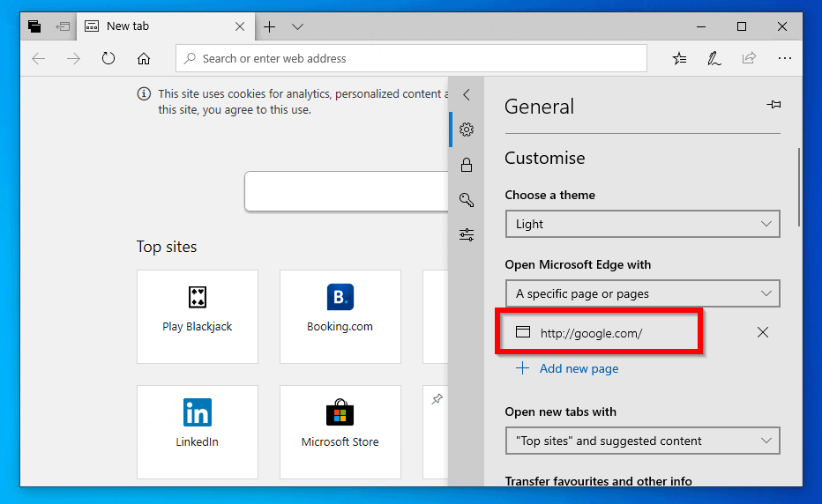Screen dimensions: 822x504
Task: Click the settings pane scrollbar
Action: pos(799,187)
